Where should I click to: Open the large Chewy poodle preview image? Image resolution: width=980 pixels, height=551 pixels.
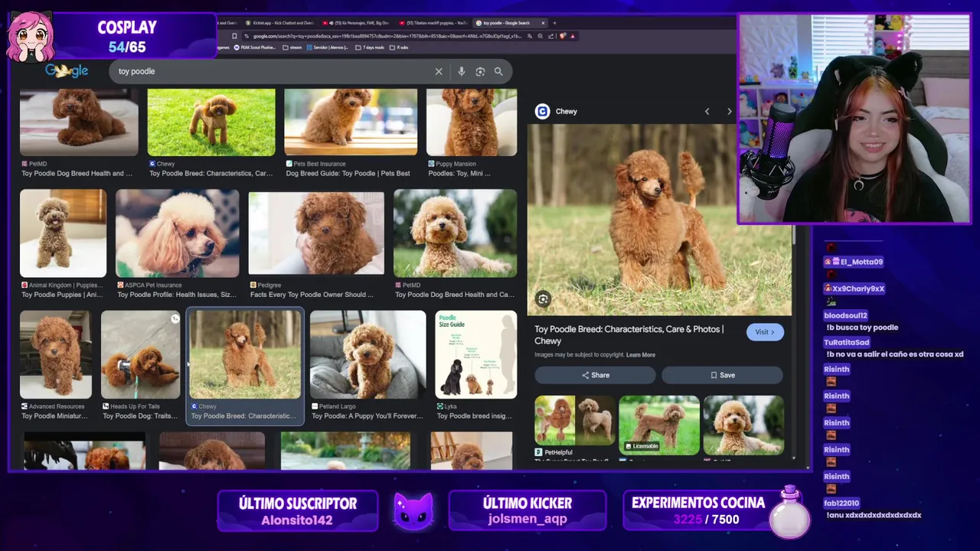(x=659, y=220)
